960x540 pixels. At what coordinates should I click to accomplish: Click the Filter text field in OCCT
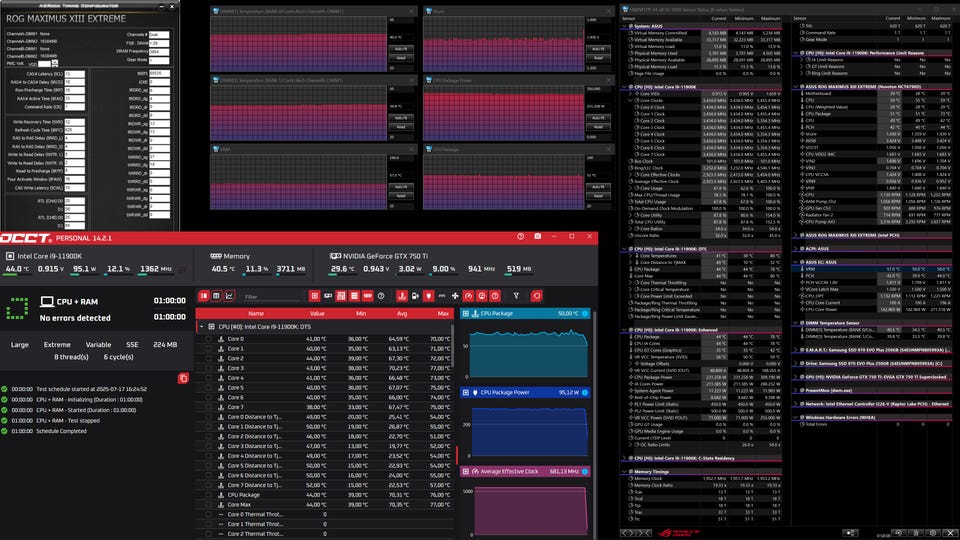(272, 296)
